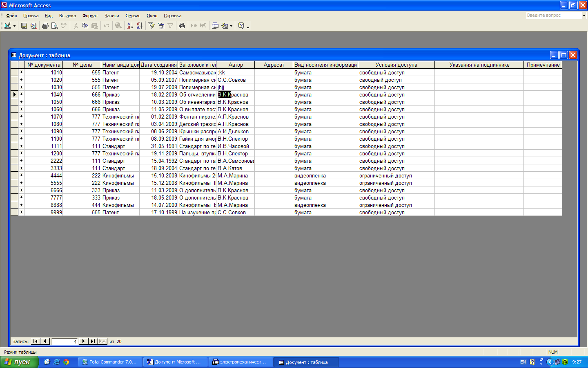Click the Paste clipboard icon
The width and height of the screenshot is (588, 368).
point(95,26)
